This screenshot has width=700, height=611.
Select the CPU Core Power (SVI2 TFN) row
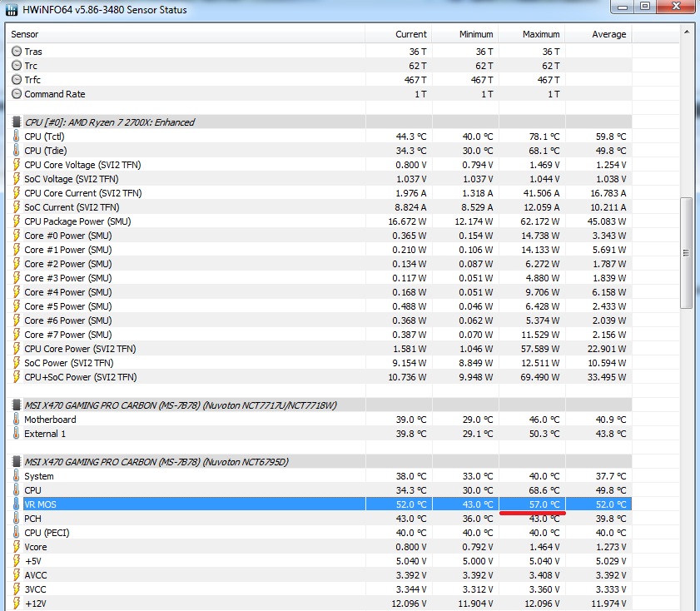(319, 349)
